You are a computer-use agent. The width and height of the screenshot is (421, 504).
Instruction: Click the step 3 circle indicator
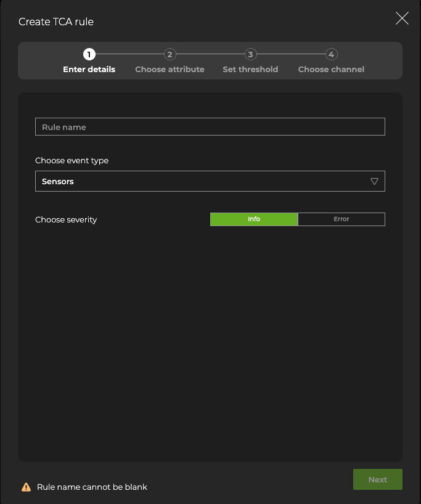(x=250, y=54)
